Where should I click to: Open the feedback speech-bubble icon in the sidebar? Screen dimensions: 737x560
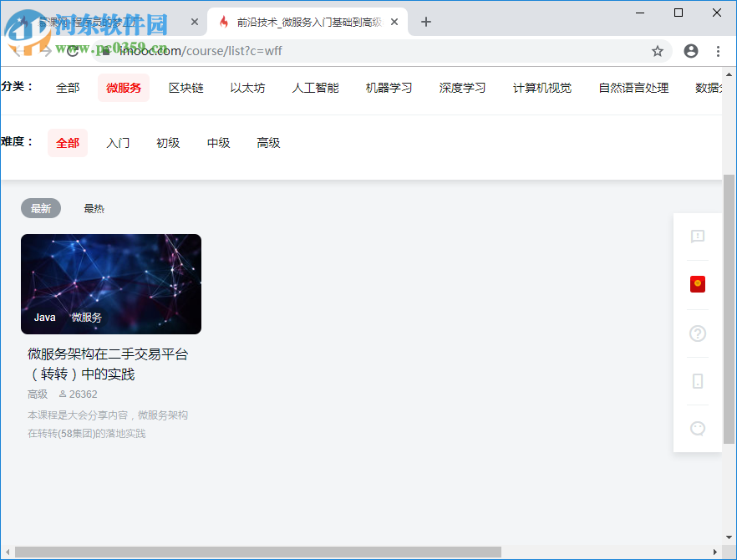[697, 237]
